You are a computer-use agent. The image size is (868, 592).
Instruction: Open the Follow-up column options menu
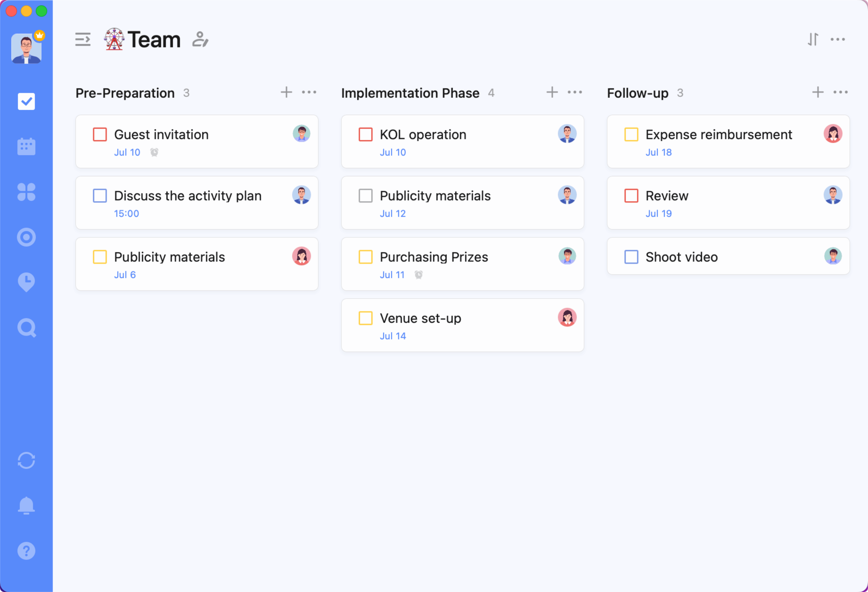pos(840,92)
